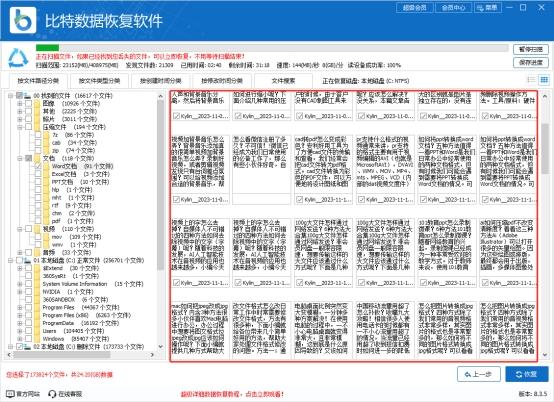This screenshot has height=402, width=554.
Task: Collapse the 压缩文件 tree node
Action: pyautogui.click(x=20, y=127)
